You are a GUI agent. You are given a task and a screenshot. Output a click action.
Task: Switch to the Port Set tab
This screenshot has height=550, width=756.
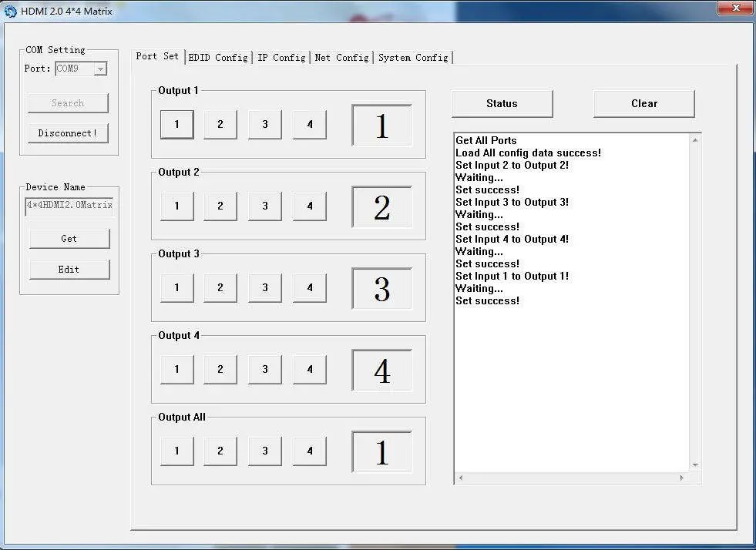click(157, 56)
